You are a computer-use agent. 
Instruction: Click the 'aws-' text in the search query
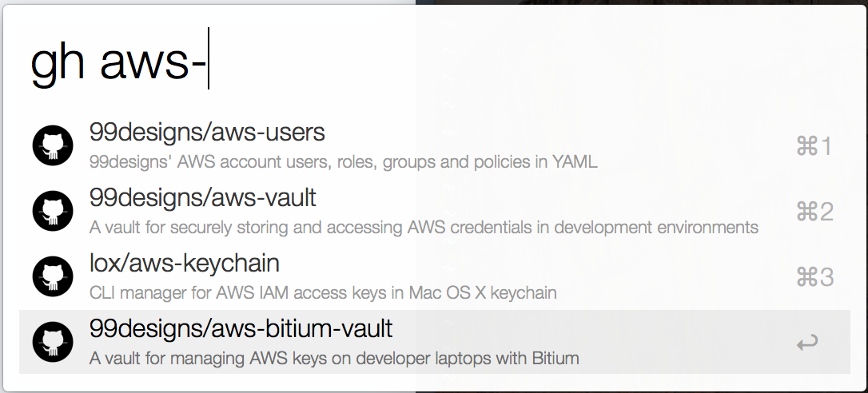pyautogui.click(x=153, y=62)
